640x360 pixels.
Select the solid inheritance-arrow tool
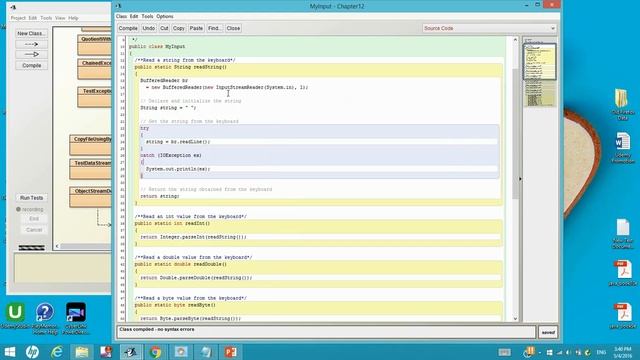(31, 54)
